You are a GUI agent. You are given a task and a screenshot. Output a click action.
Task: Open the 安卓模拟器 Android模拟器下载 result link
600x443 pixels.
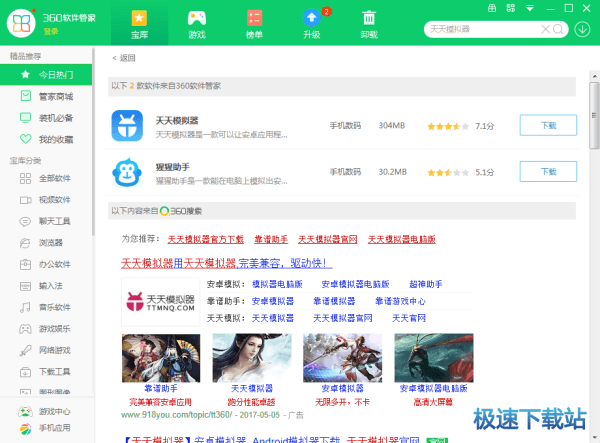[273, 440]
